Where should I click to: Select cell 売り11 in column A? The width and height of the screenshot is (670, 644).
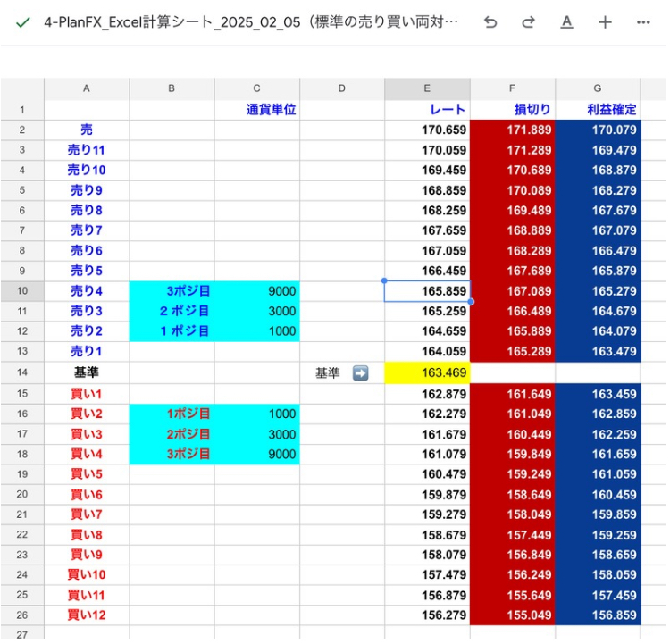pos(87,150)
